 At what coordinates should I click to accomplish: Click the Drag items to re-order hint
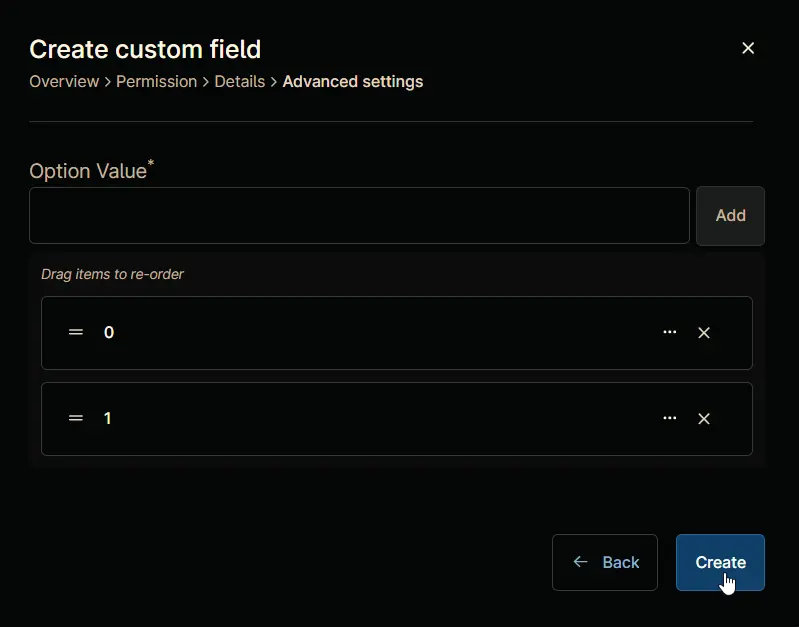pos(112,274)
